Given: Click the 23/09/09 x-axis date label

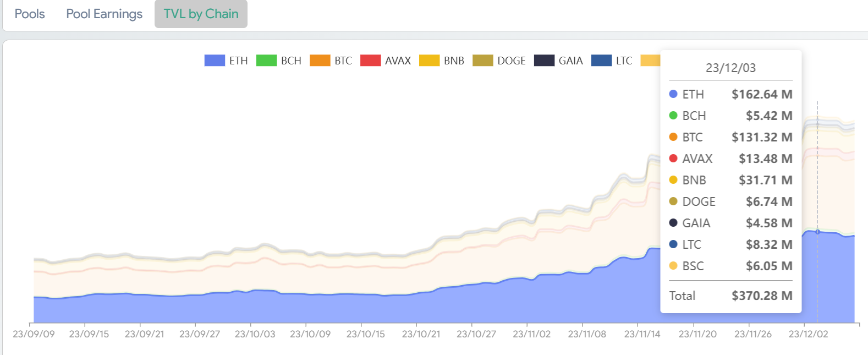Looking at the screenshot, I should [x=34, y=334].
